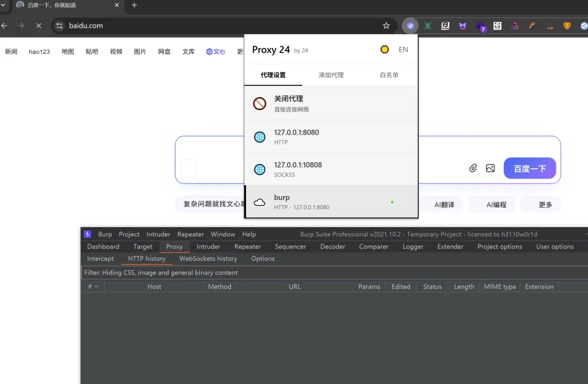
Task: Click the green fingerprint scanner extension icon
Action: click(427, 26)
